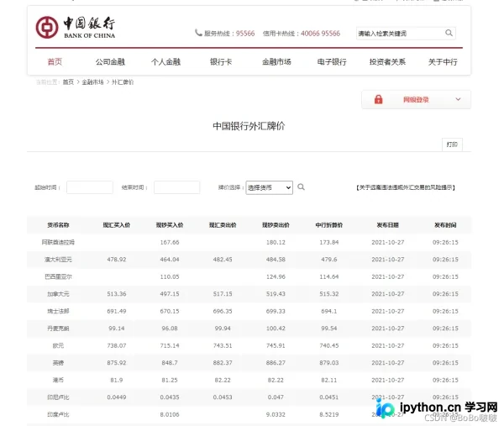The width and height of the screenshot is (504, 426).
Task: Click the magnifier icon next to currency dropdown
Action: point(301,187)
